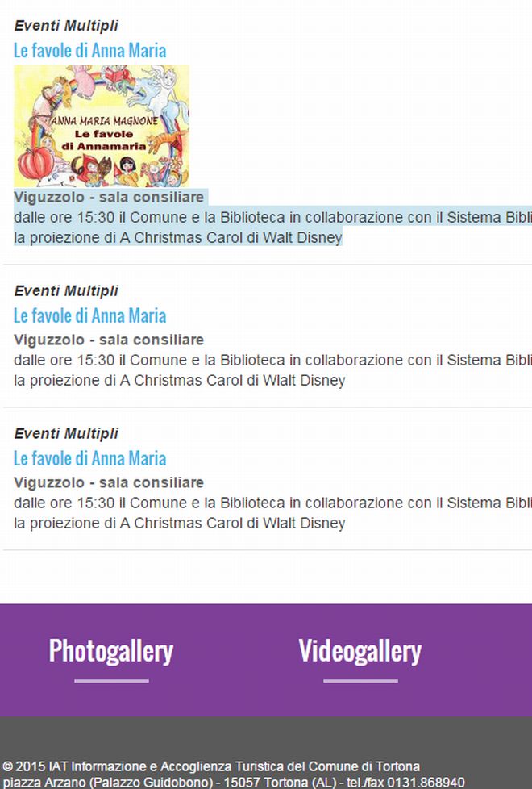Click the "2015 IAT Informazione" copyright line

(211, 766)
